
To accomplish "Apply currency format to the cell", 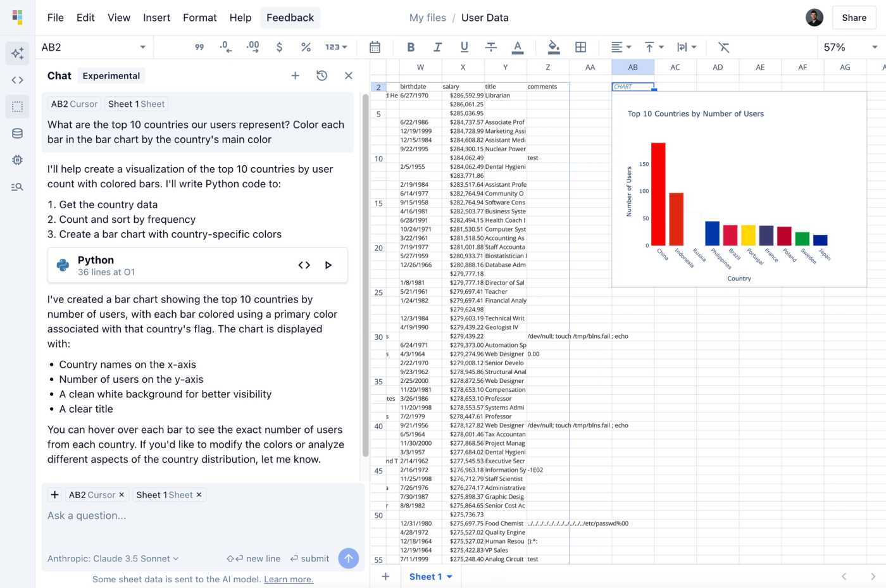I will 279,47.
